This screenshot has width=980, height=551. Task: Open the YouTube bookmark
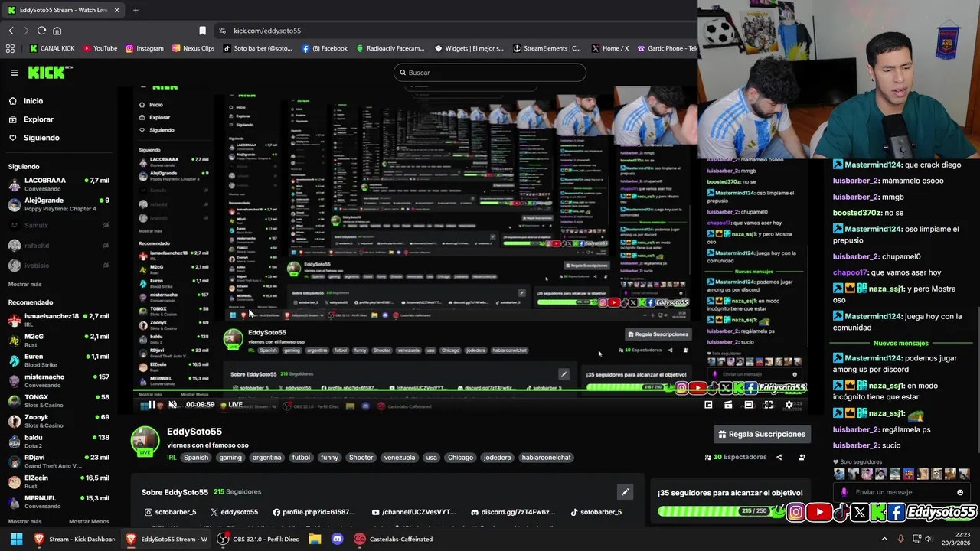tap(100, 48)
